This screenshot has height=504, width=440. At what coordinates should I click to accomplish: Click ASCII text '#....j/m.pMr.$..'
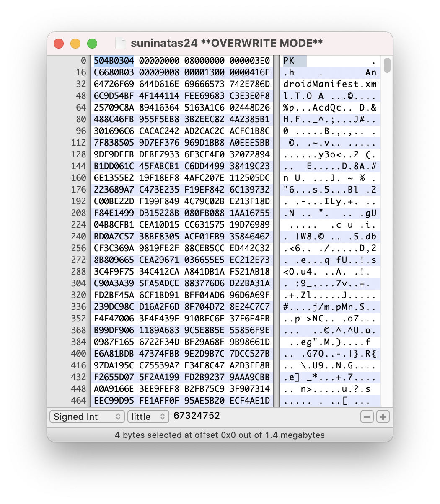330,307
